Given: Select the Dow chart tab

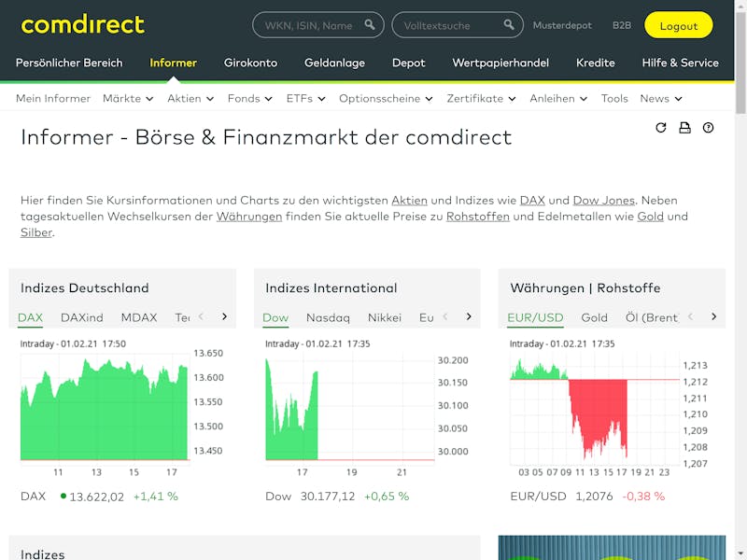Looking at the screenshot, I should (275, 317).
